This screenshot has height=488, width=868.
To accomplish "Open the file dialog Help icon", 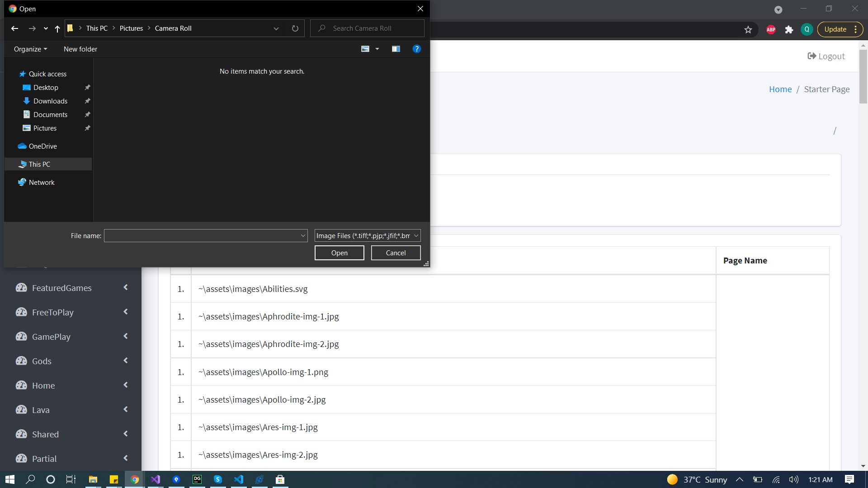I will click(417, 49).
